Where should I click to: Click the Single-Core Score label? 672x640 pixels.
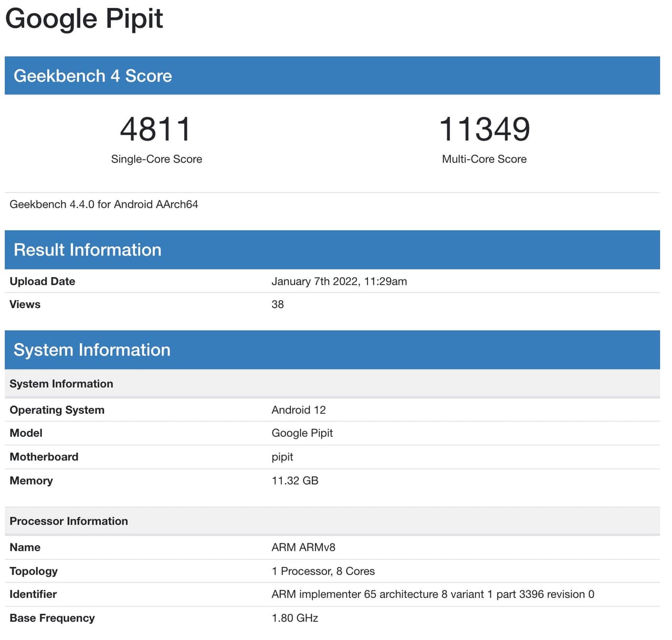[x=156, y=159]
